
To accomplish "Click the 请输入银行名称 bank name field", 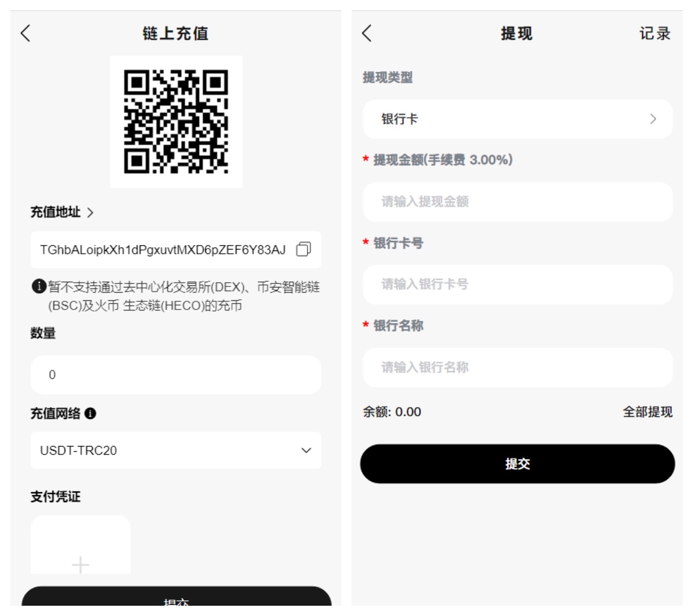I will 517,367.
